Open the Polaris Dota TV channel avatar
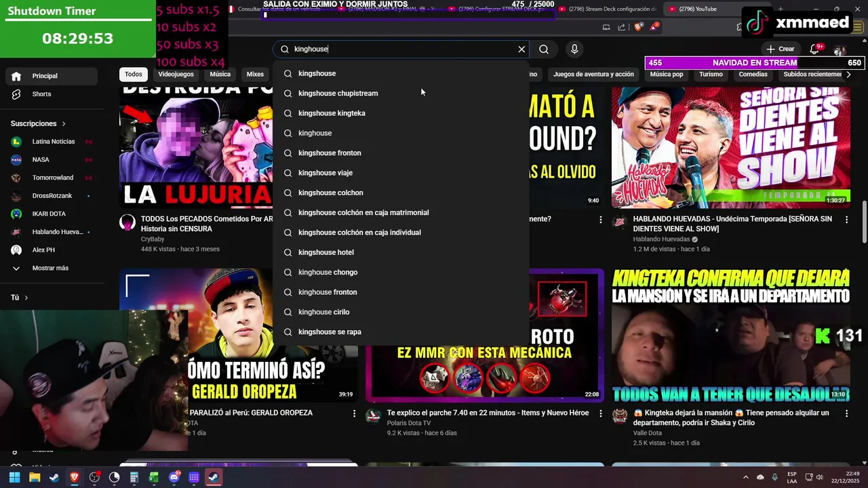 pos(373,416)
